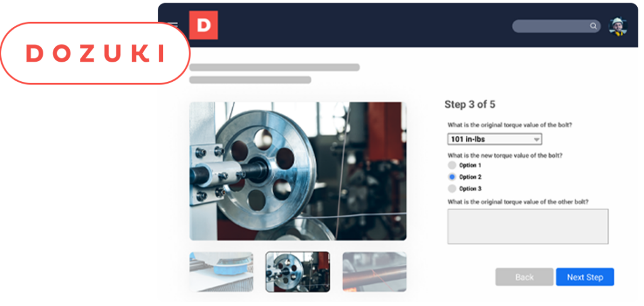The height and width of the screenshot is (306, 644).
Task: Click the large pulley wheel image
Action: 297,171
